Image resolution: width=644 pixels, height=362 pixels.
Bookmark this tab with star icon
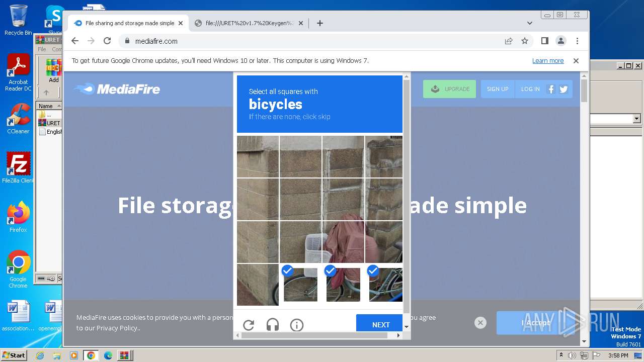tap(525, 41)
